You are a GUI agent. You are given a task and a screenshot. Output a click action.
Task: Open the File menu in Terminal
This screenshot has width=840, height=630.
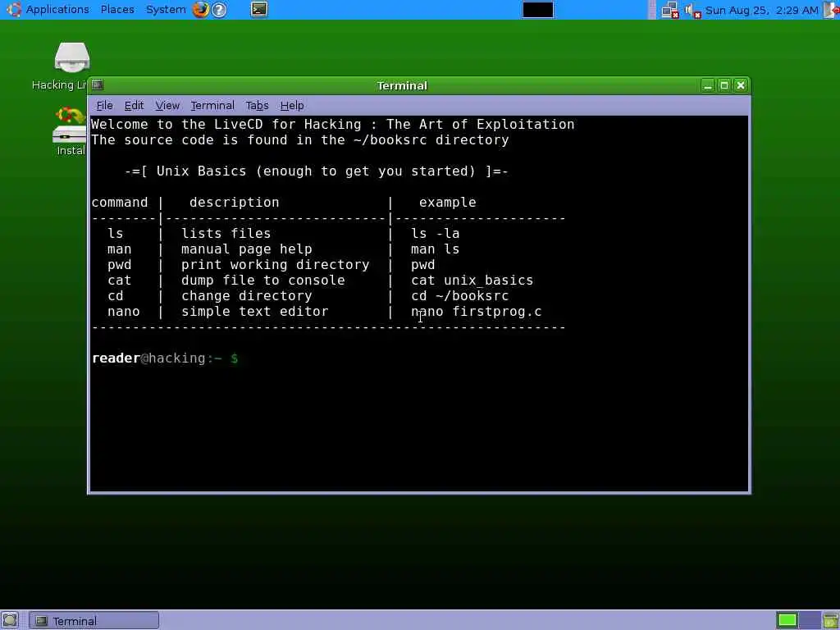click(x=104, y=106)
